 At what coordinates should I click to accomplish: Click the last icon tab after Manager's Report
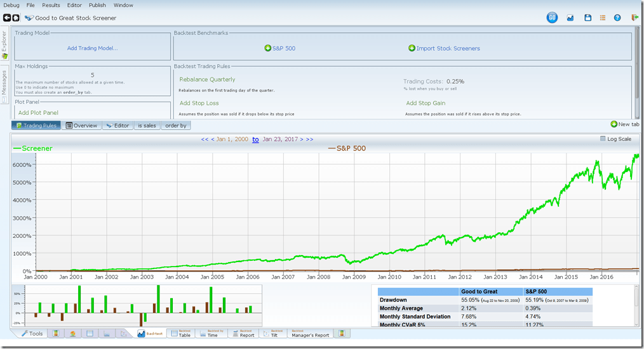click(341, 333)
